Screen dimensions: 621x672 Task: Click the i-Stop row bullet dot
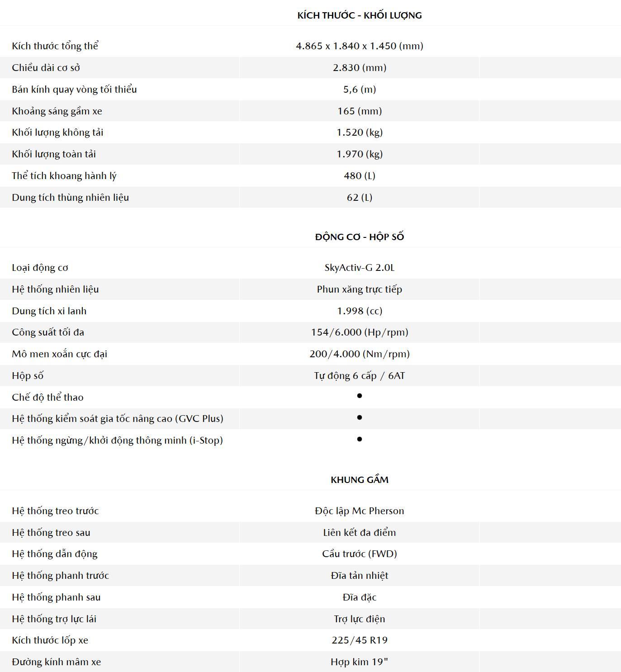(360, 439)
